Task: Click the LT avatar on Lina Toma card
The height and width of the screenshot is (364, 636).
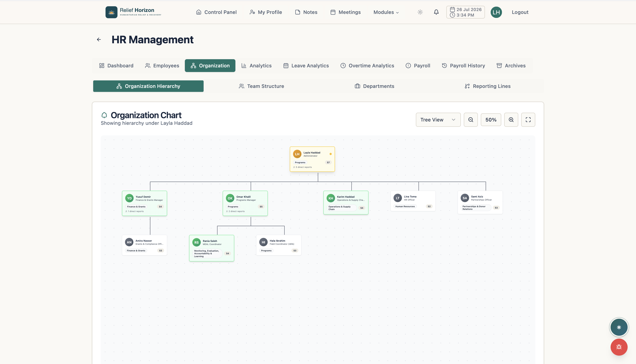Action: tap(397, 198)
